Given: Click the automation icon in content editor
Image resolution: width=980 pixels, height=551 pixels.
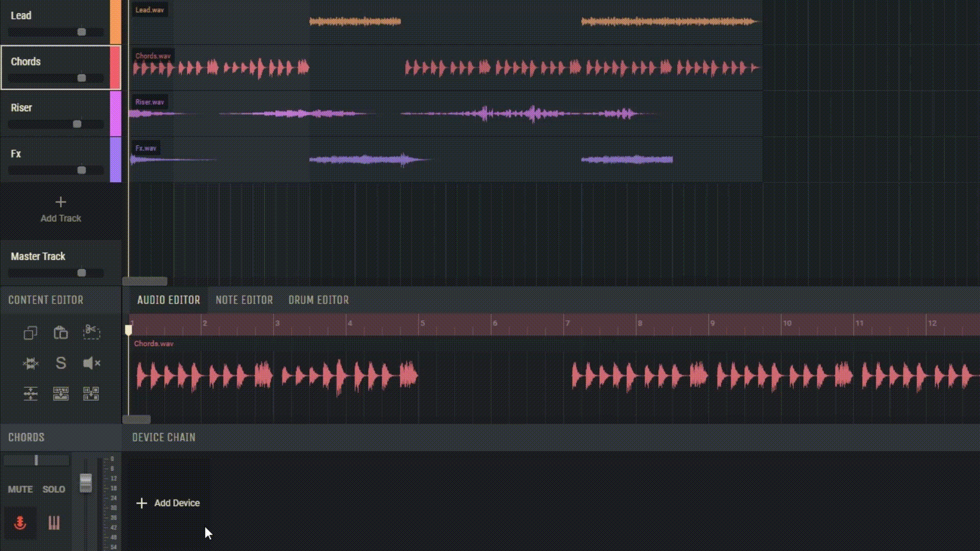Looking at the screenshot, I should [x=30, y=393].
